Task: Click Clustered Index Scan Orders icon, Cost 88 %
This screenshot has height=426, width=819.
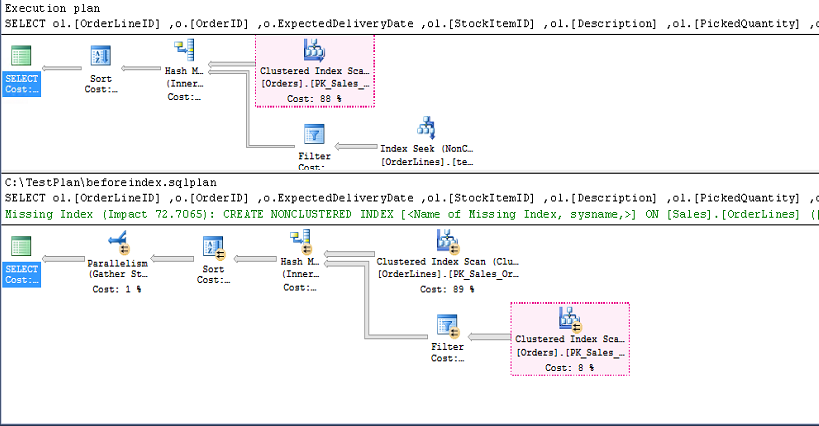Action: [x=314, y=51]
